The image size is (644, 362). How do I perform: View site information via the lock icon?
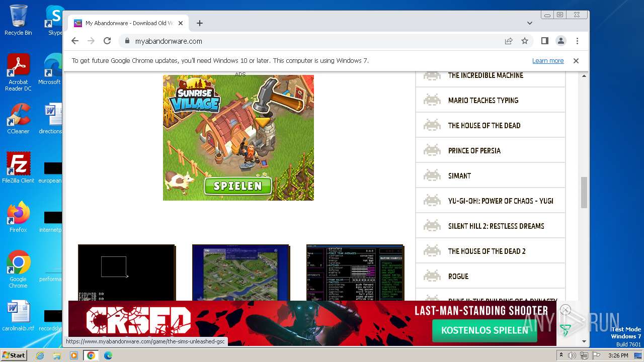[x=127, y=41]
